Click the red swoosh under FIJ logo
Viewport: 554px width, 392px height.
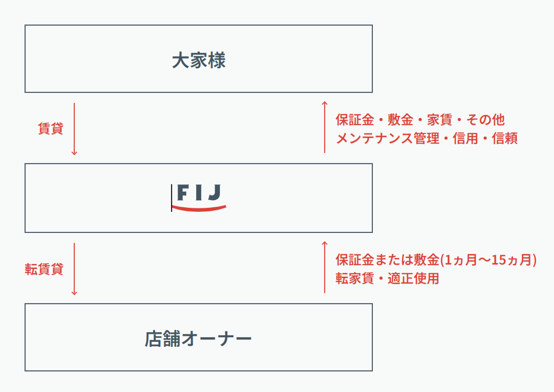pos(199,208)
